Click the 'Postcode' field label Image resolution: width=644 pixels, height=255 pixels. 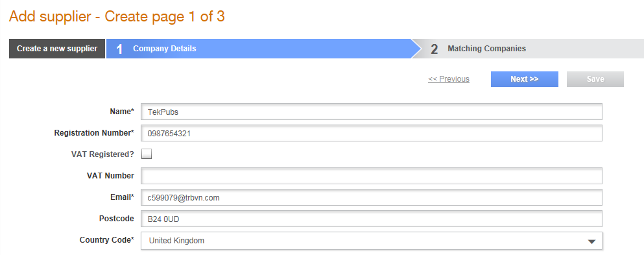tap(117, 219)
